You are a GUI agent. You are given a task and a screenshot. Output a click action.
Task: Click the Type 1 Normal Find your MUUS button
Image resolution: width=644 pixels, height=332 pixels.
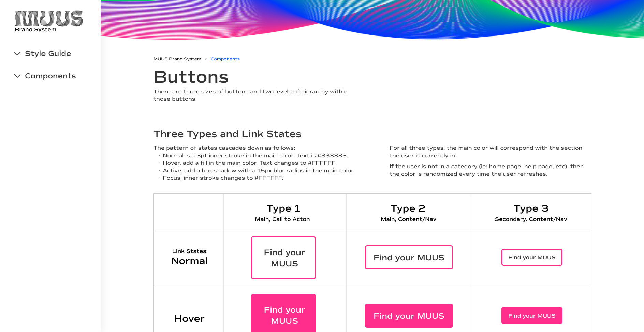283,258
